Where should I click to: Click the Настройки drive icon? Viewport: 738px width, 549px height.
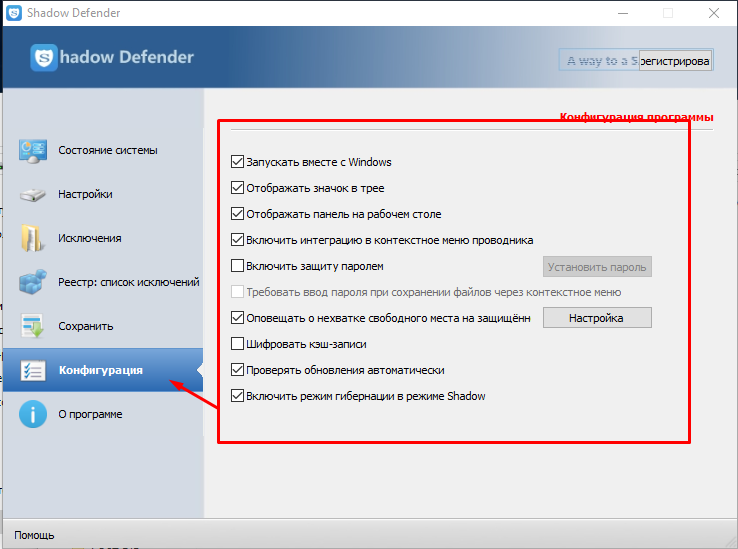(32, 194)
